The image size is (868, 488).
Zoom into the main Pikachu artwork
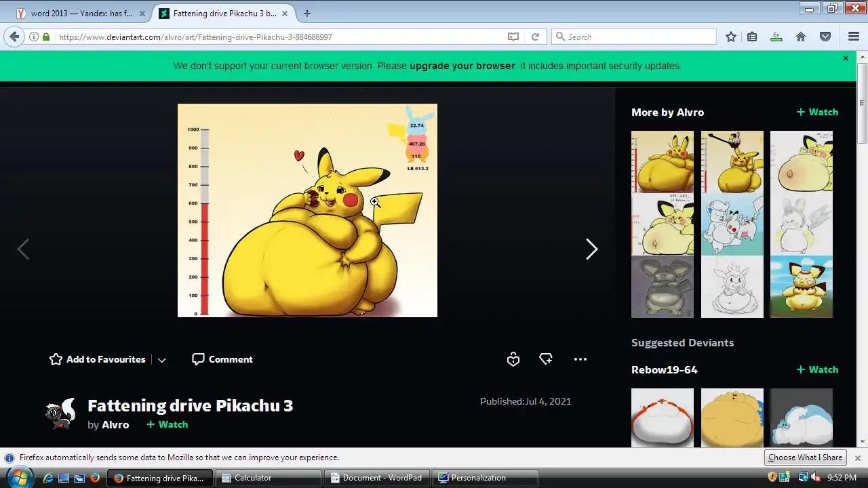click(307, 210)
